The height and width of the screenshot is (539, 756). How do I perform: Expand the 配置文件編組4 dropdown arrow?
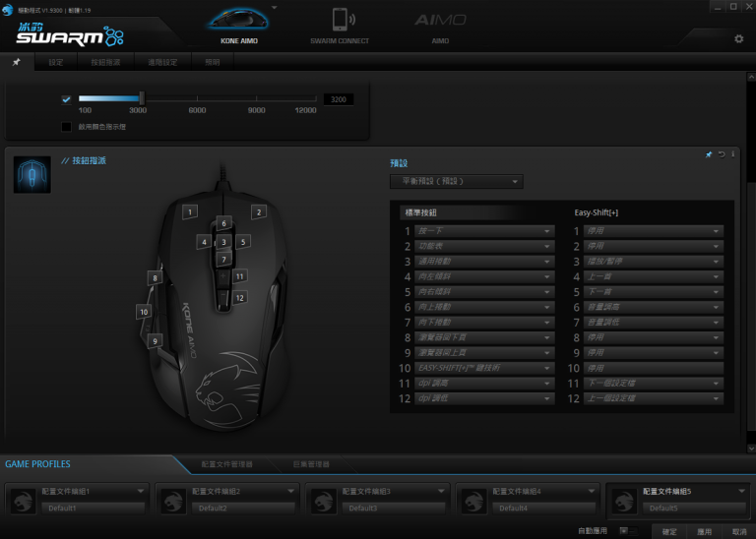point(591,492)
